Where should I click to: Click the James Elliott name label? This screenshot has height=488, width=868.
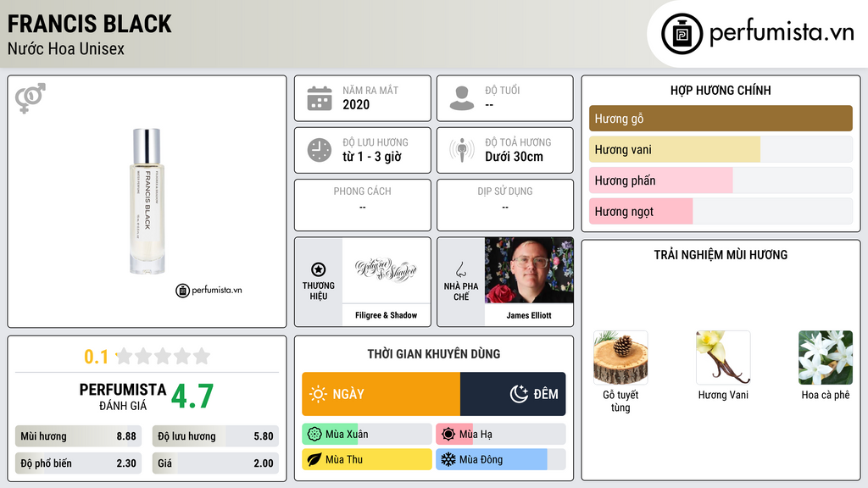529,315
